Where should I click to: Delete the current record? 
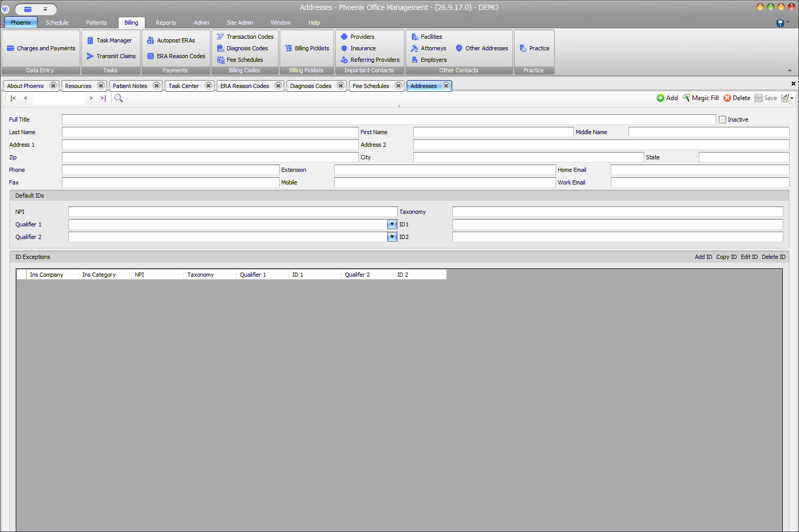point(737,98)
